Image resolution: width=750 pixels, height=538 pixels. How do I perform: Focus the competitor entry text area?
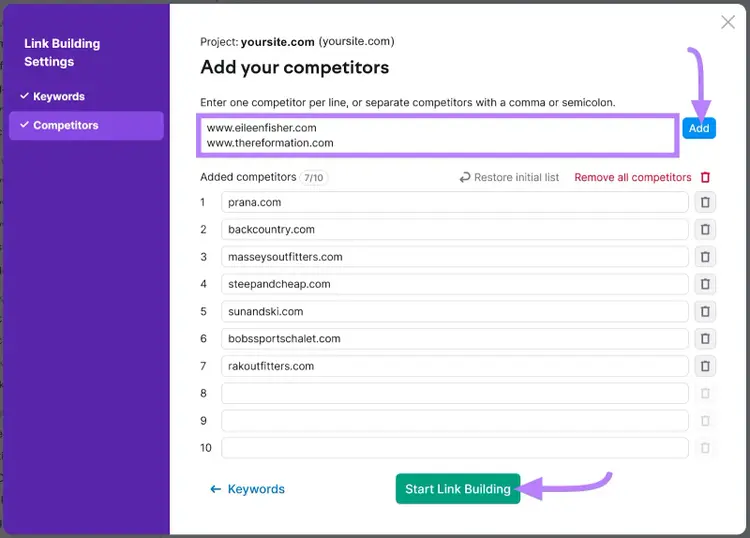438,135
